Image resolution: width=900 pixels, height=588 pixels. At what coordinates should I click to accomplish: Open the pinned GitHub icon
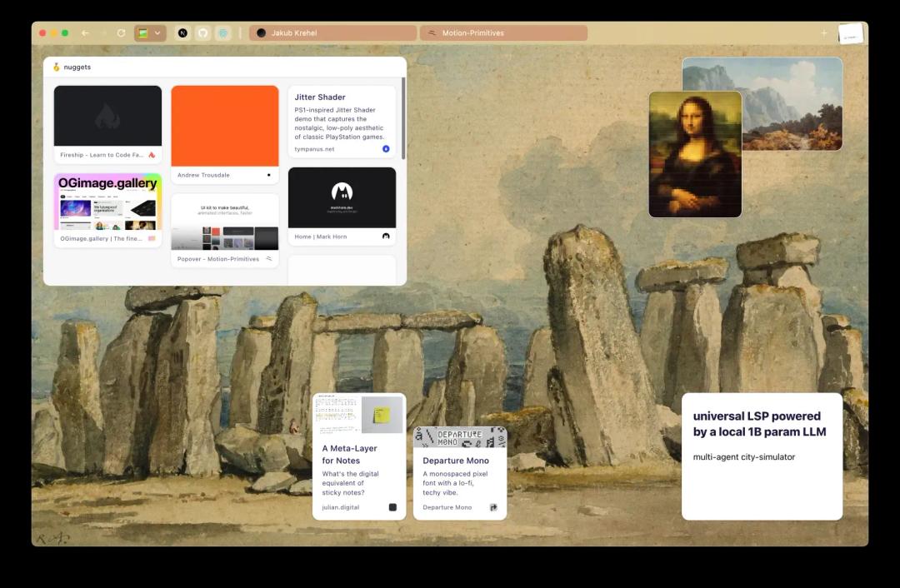pos(202,33)
